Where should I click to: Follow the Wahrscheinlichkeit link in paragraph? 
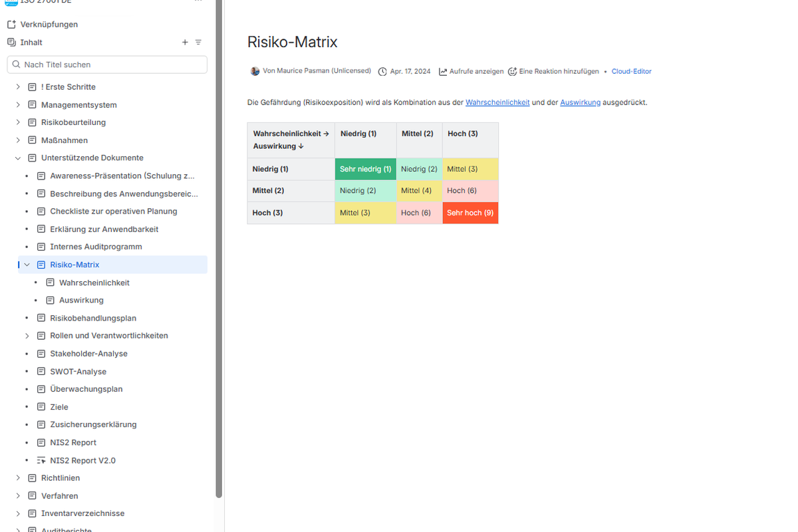click(497, 102)
